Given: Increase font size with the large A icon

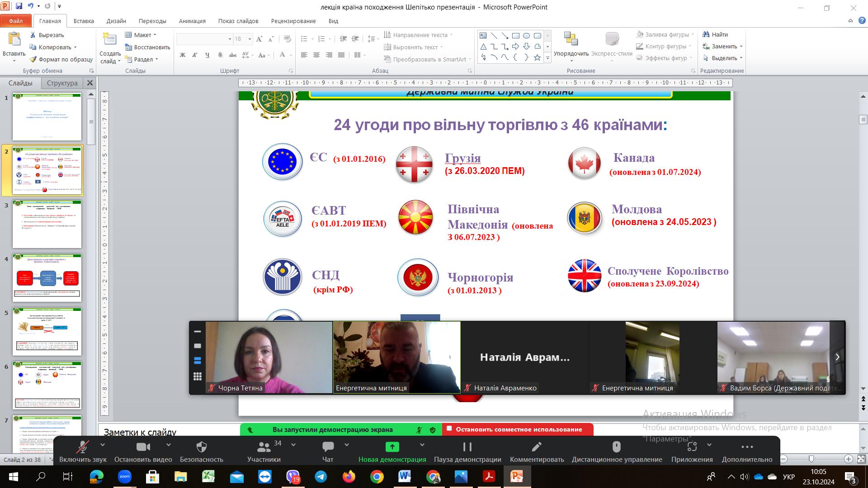Looking at the screenshot, I should [x=259, y=39].
